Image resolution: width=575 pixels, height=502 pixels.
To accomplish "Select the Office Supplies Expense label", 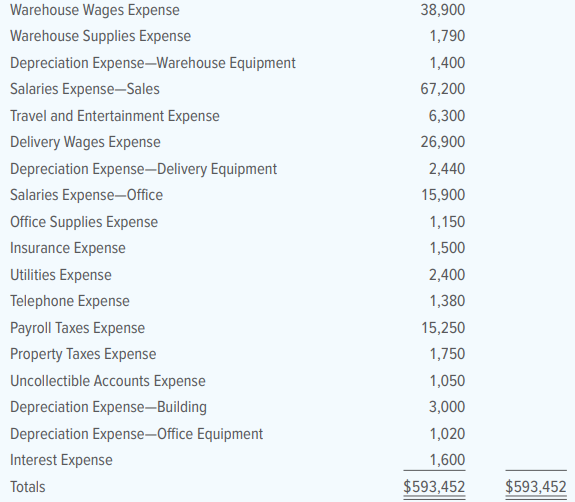I will [x=84, y=222].
